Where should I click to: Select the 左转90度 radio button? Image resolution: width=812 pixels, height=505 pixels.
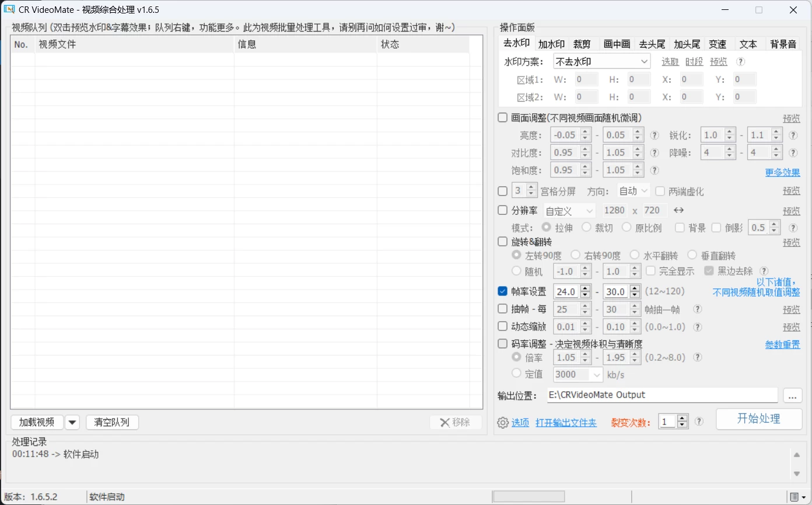(x=516, y=255)
